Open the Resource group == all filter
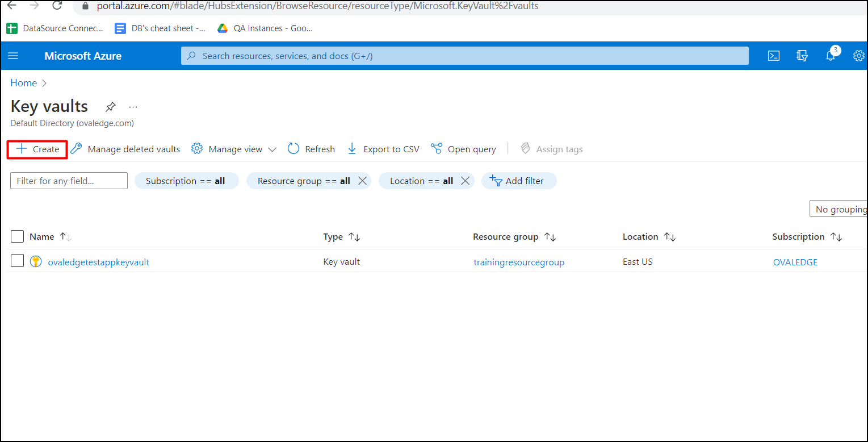Image resolution: width=868 pixels, height=442 pixels. coord(303,181)
